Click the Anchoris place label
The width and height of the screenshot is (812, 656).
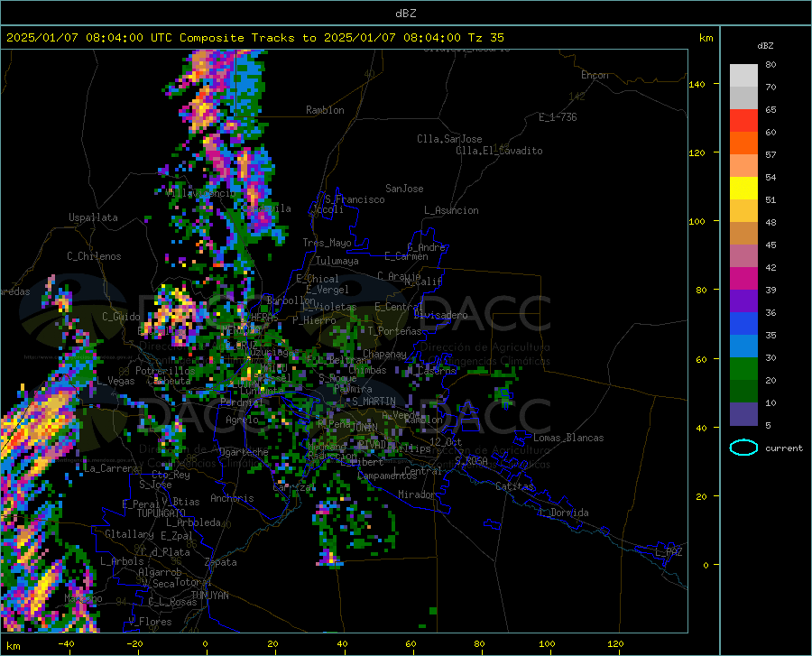pyautogui.click(x=232, y=498)
